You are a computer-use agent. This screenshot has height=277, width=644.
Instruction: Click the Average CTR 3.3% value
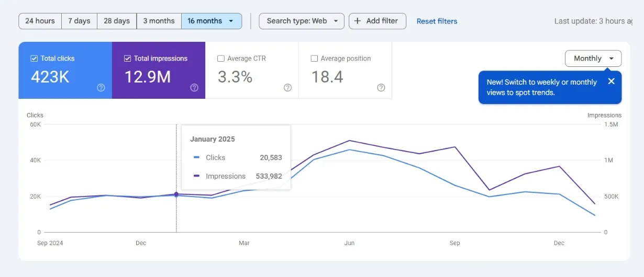click(235, 77)
